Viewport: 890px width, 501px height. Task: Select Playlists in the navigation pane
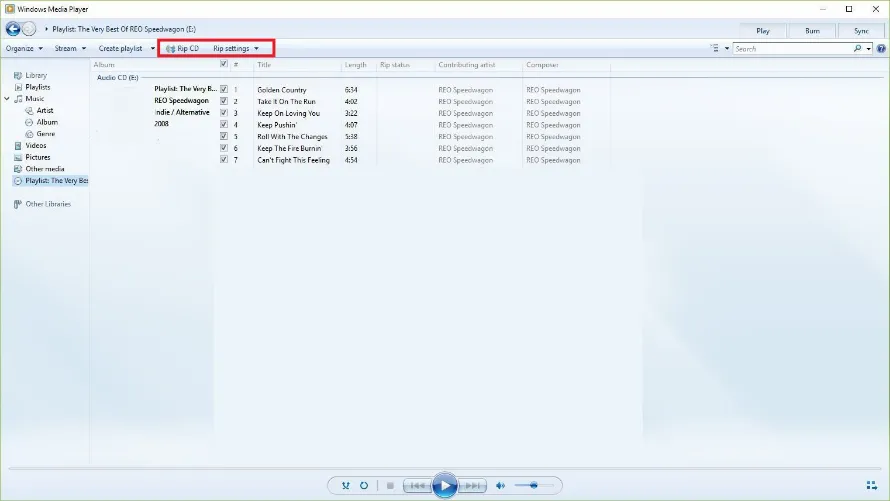pyautogui.click(x=37, y=87)
